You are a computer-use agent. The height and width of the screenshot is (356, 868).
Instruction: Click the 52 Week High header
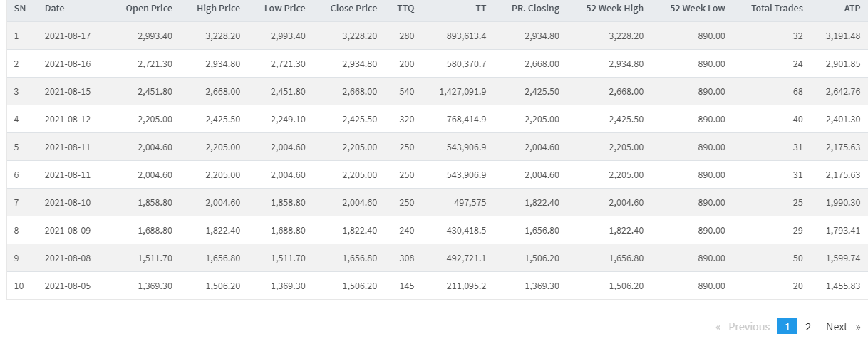pos(614,9)
